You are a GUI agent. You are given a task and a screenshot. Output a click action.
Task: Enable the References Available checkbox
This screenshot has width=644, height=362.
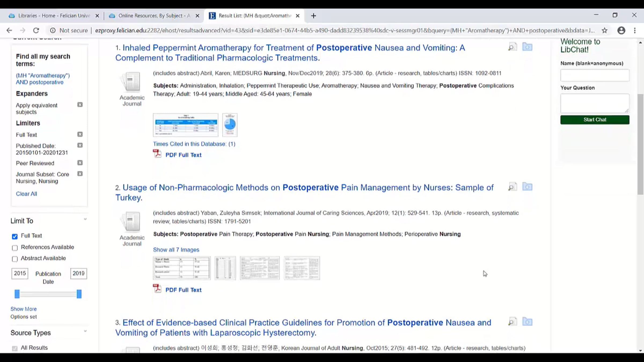tap(15, 248)
